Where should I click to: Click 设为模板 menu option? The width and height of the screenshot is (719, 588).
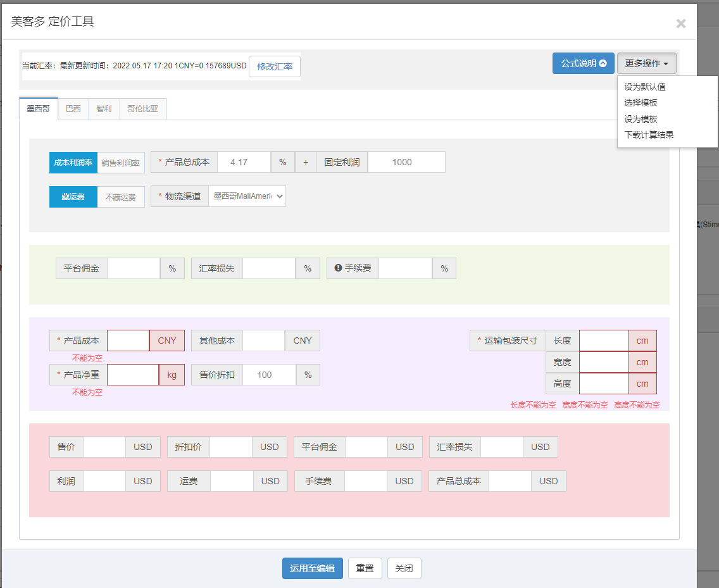pyautogui.click(x=641, y=119)
